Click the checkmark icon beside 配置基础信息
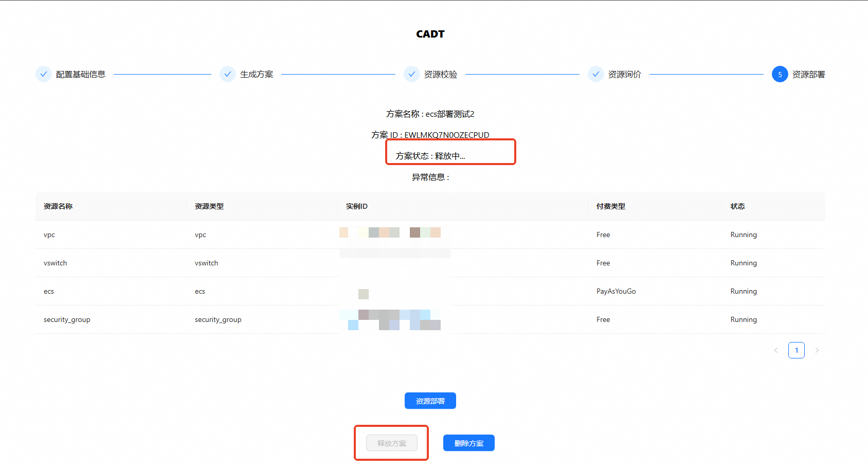 [x=44, y=74]
